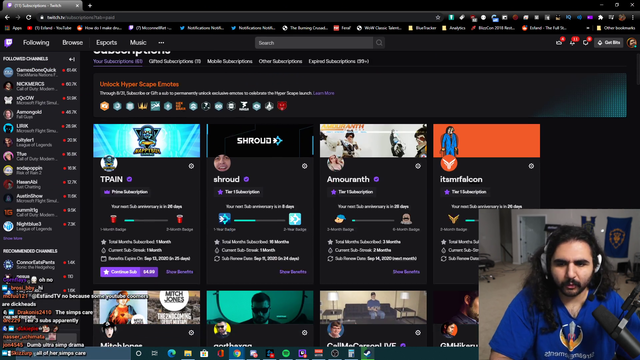
Task: Switch to Expired Subscriptions tab
Action: tap(338, 61)
